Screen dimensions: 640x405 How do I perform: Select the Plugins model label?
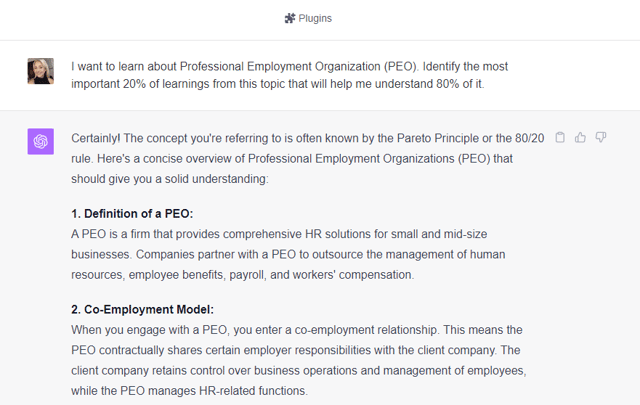[x=315, y=18]
